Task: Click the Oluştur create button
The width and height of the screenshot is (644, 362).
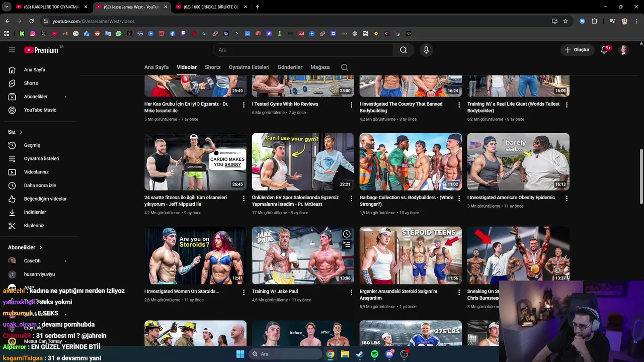Action: [577, 50]
